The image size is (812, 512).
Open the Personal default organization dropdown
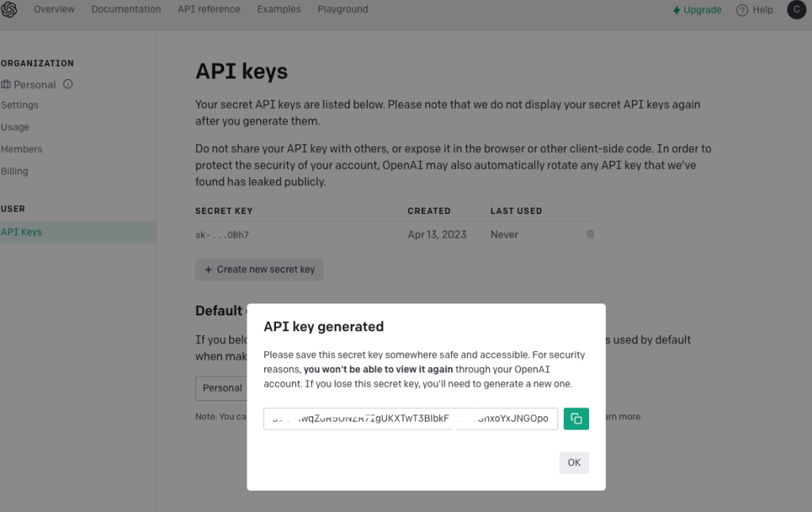222,388
